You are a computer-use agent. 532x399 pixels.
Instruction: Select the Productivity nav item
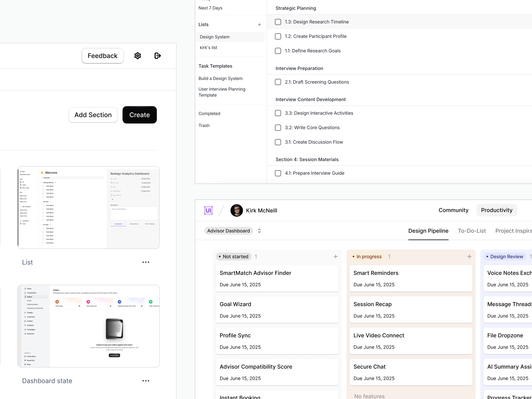point(496,210)
